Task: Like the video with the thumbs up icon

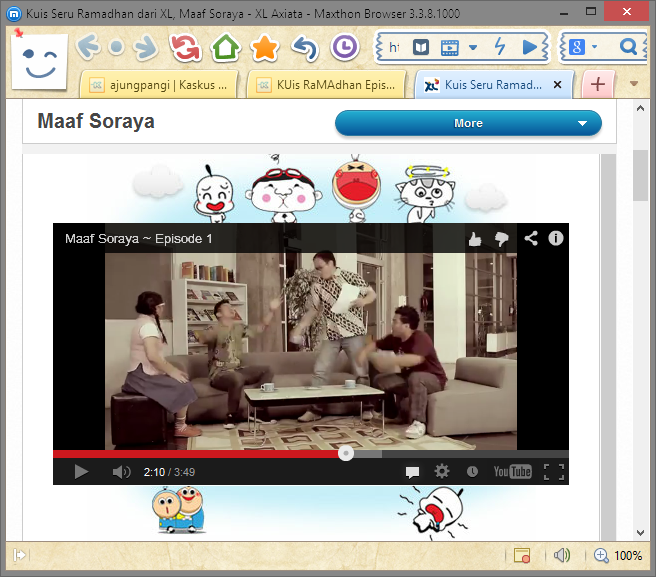Action: pos(475,239)
